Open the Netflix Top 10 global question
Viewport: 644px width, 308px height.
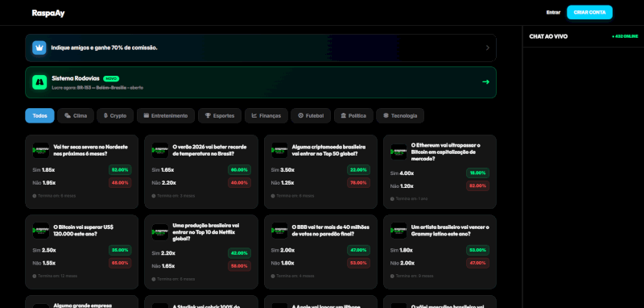click(x=206, y=232)
